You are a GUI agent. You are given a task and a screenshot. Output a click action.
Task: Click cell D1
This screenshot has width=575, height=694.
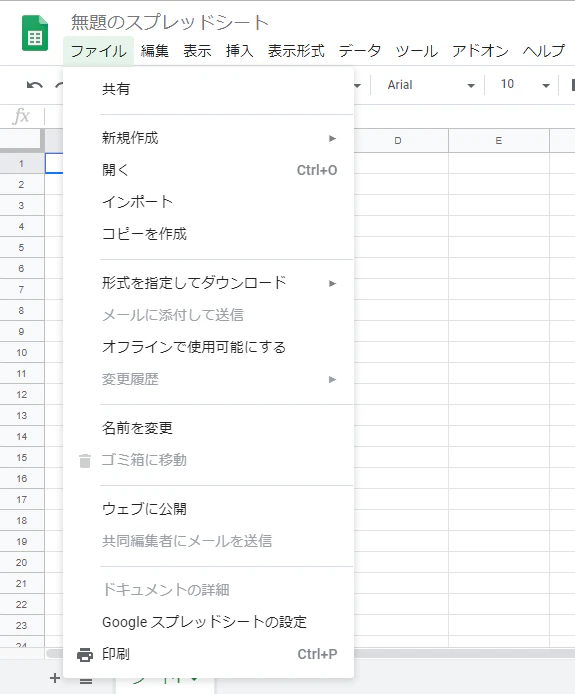click(x=401, y=164)
